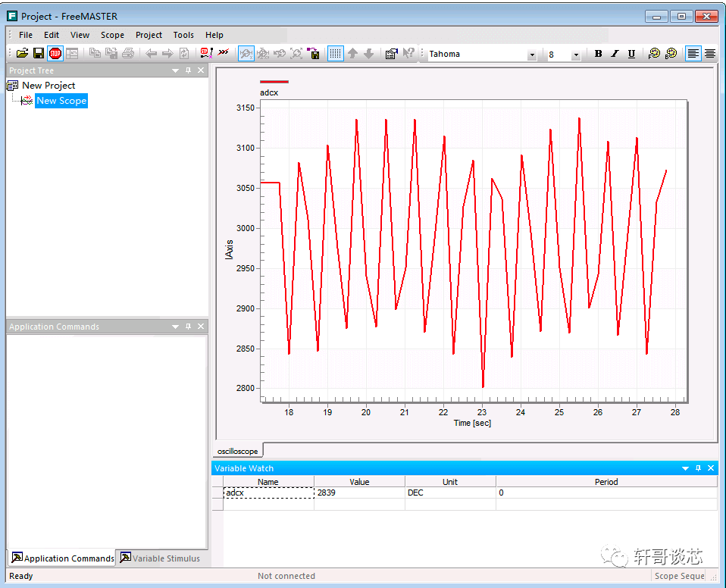Viewport: 726px width, 588px height.
Task: Open the Project Tree panel dropdown arrow
Action: pos(175,70)
